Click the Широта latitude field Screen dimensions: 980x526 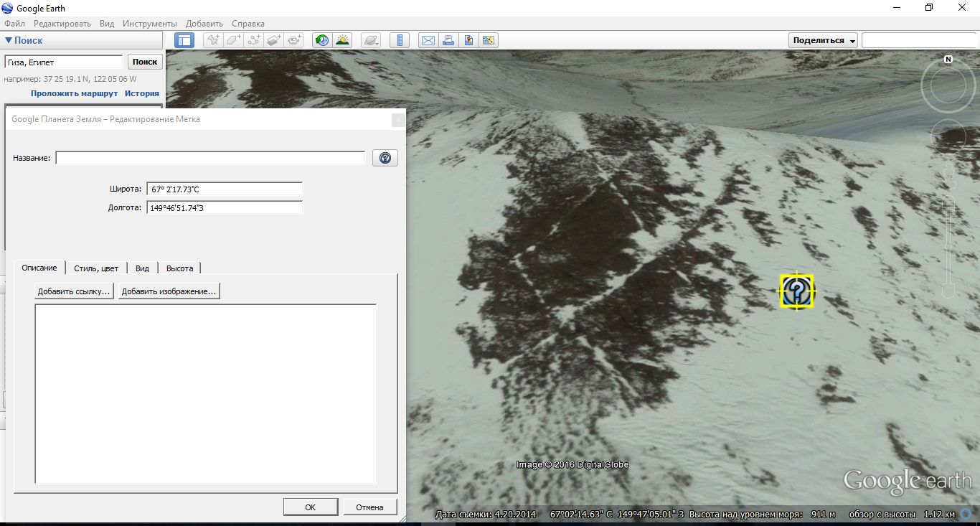pyautogui.click(x=225, y=189)
